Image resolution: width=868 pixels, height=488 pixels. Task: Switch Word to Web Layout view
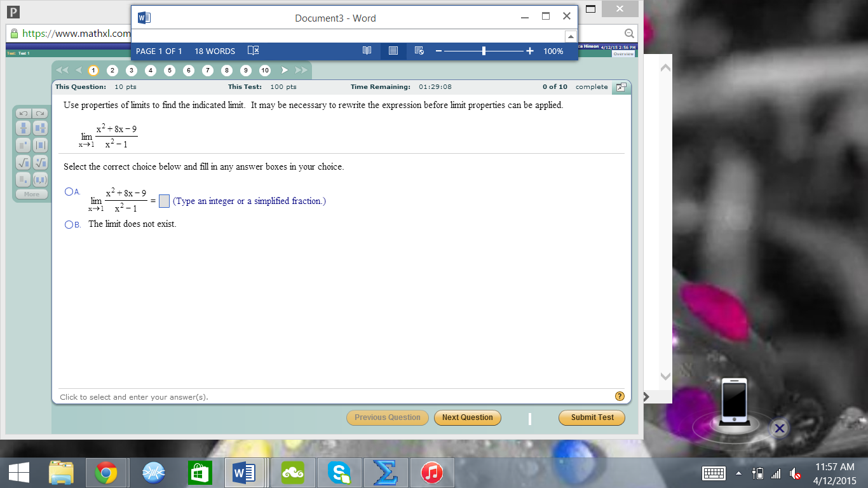(419, 51)
